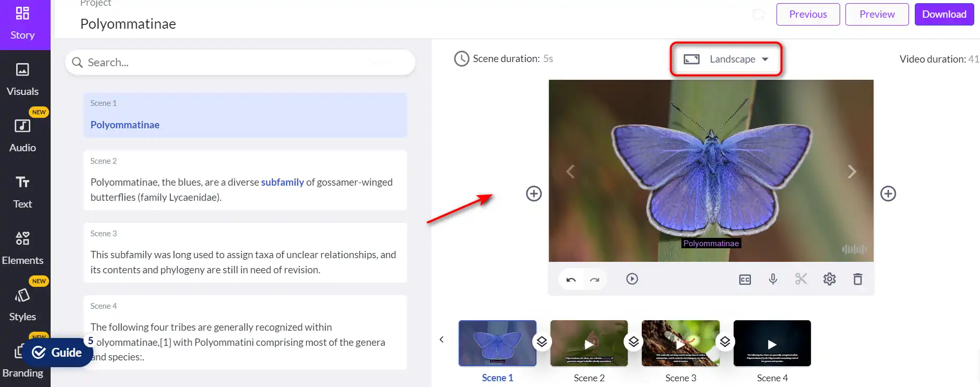Select Scene 4 thumbnail in timeline
Screen dimensions: 980x387
(772, 343)
